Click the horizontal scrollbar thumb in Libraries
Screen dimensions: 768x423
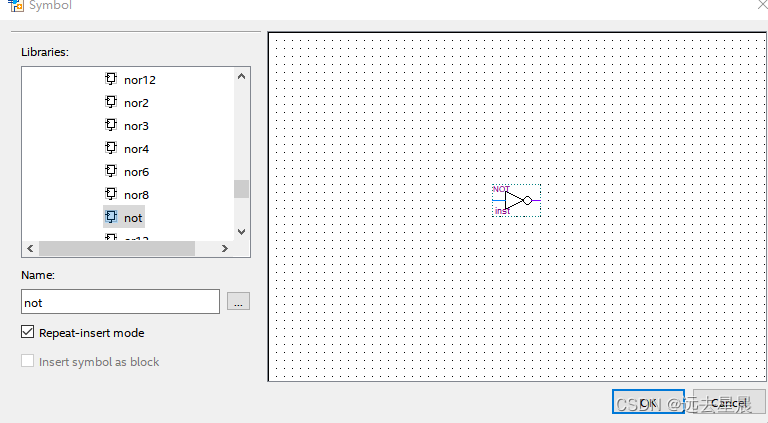(x=117, y=249)
